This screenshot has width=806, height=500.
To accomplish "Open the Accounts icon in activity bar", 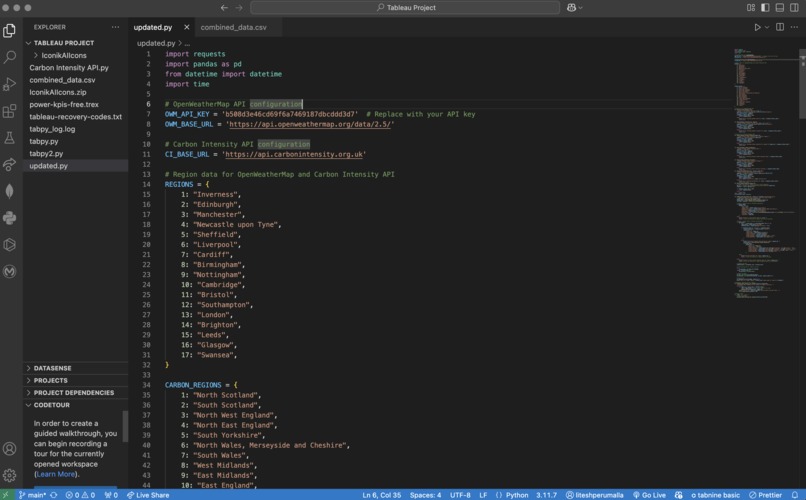I will click(x=10, y=449).
